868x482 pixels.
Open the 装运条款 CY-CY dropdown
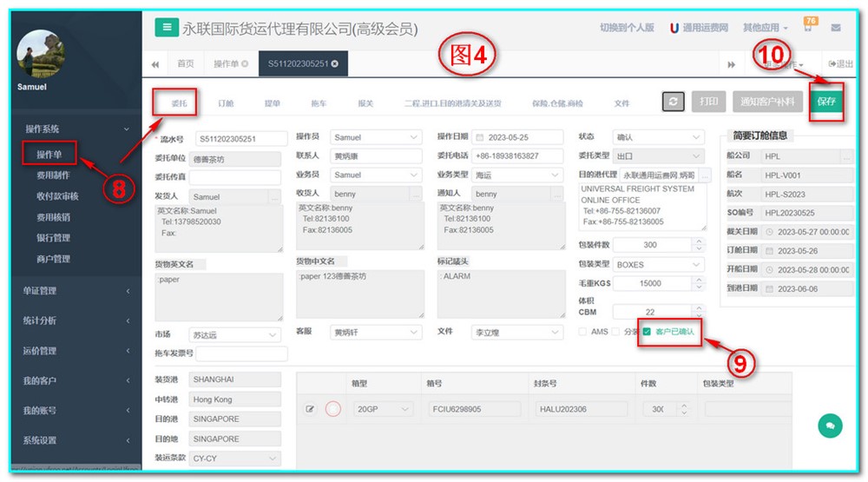(x=234, y=459)
